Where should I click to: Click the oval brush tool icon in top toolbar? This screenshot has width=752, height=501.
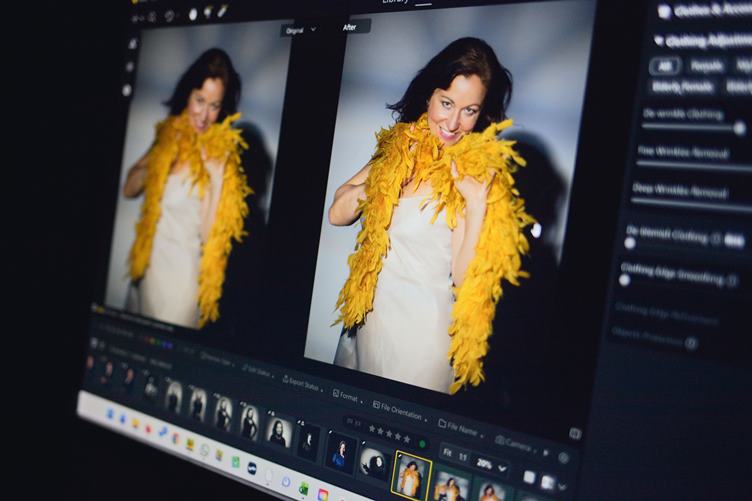[x=193, y=14]
